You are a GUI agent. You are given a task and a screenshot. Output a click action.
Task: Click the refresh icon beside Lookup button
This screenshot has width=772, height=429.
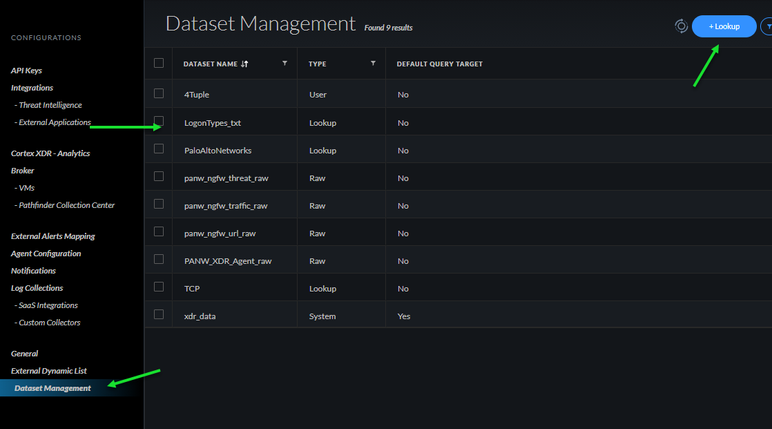pyautogui.click(x=681, y=26)
